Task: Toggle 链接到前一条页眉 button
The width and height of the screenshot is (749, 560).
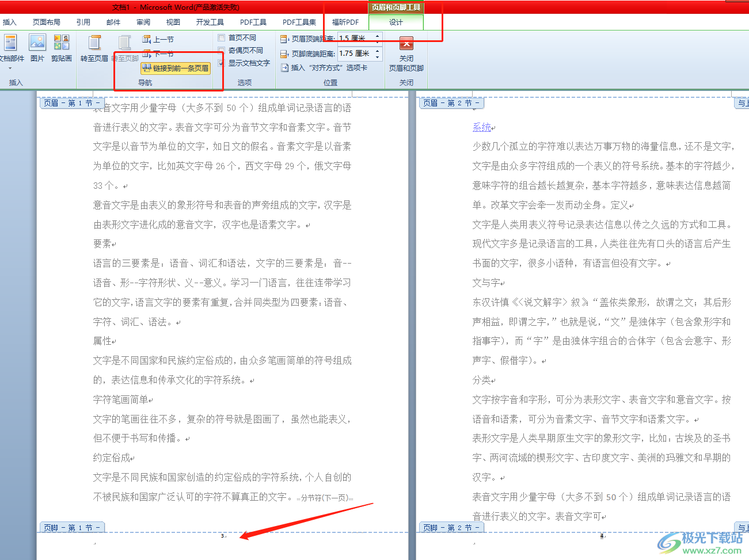Action: [x=176, y=68]
